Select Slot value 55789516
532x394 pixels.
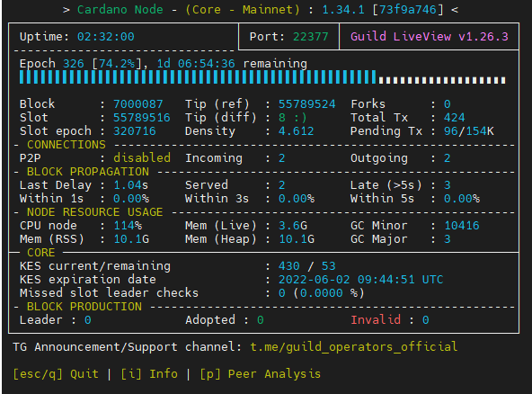pos(142,118)
